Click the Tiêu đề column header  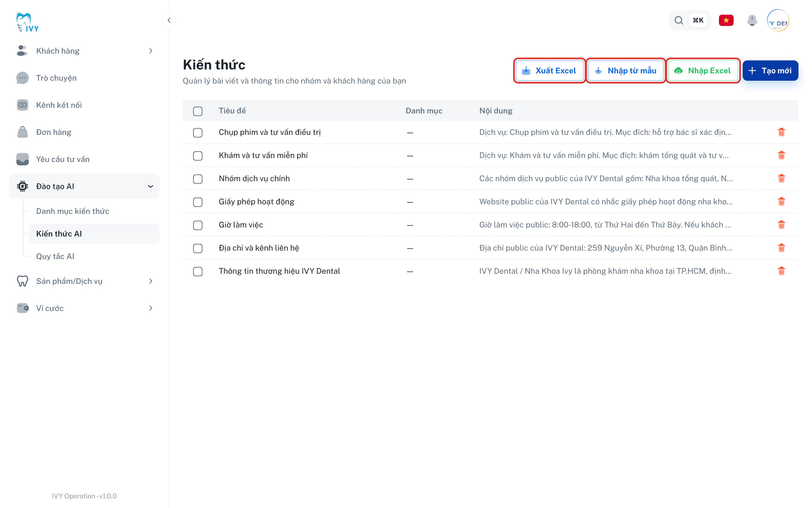232,111
